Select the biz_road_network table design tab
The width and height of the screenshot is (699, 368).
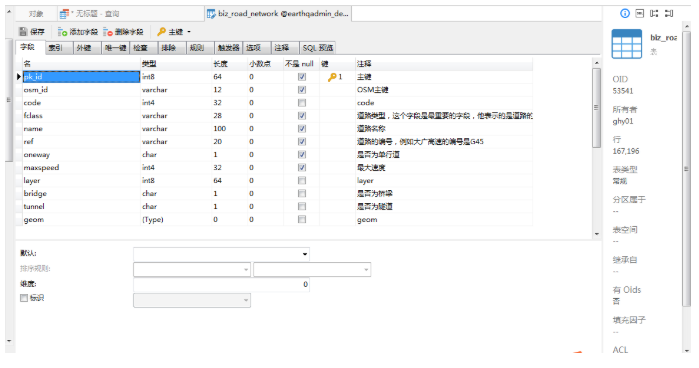coord(279,14)
